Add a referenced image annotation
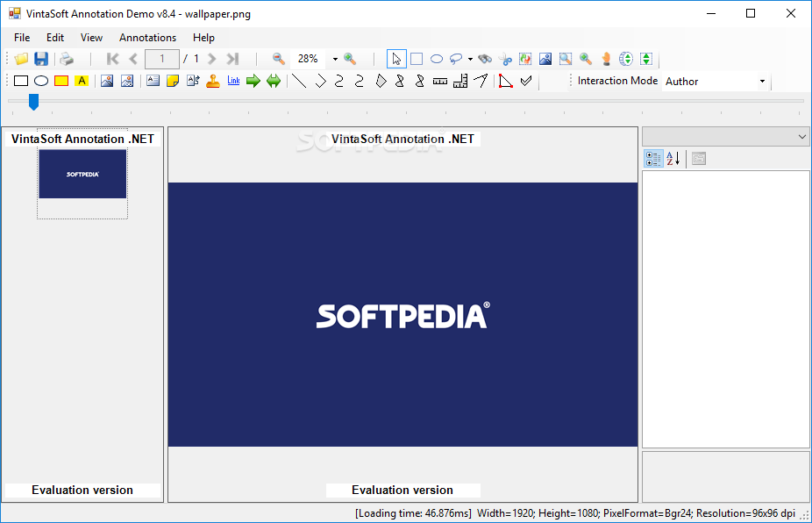The image size is (812, 523). click(x=127, y=81)
